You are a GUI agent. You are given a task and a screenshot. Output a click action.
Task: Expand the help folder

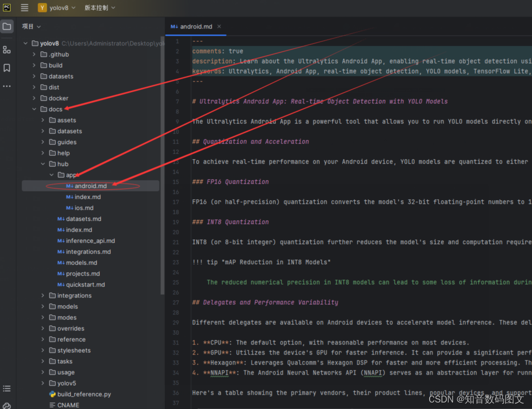pyautogui.click(x=43, y=153)
